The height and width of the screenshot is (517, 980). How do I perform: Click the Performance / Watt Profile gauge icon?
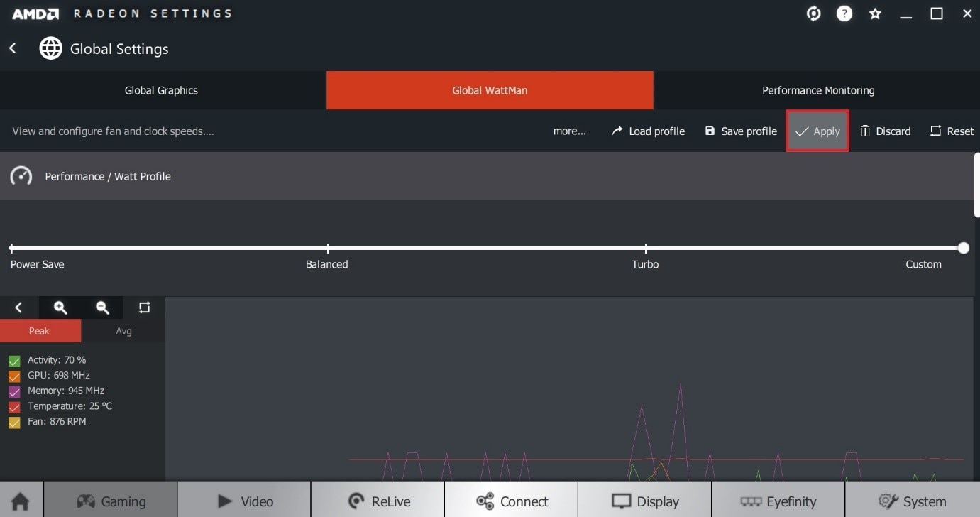[x=21, y=176]
